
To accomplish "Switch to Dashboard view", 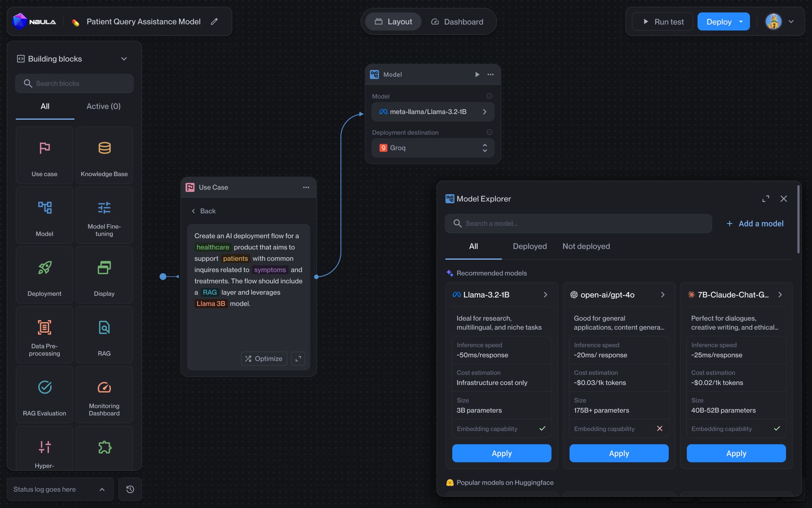I will point(457,22).
